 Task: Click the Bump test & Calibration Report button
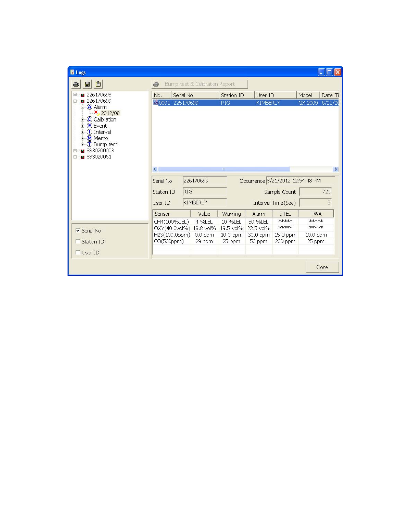(x=200, y=84)
